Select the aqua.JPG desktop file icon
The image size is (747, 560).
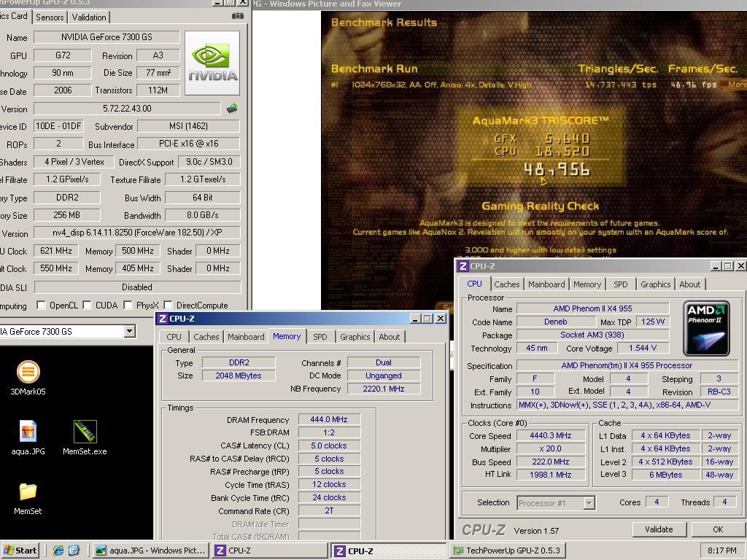tap(28, 432)
